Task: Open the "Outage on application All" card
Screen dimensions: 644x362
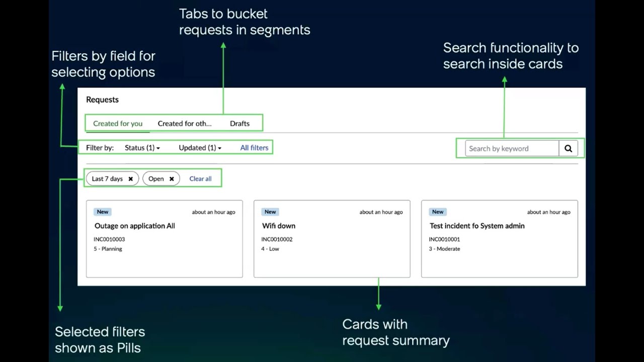Action: coord(134,226)
